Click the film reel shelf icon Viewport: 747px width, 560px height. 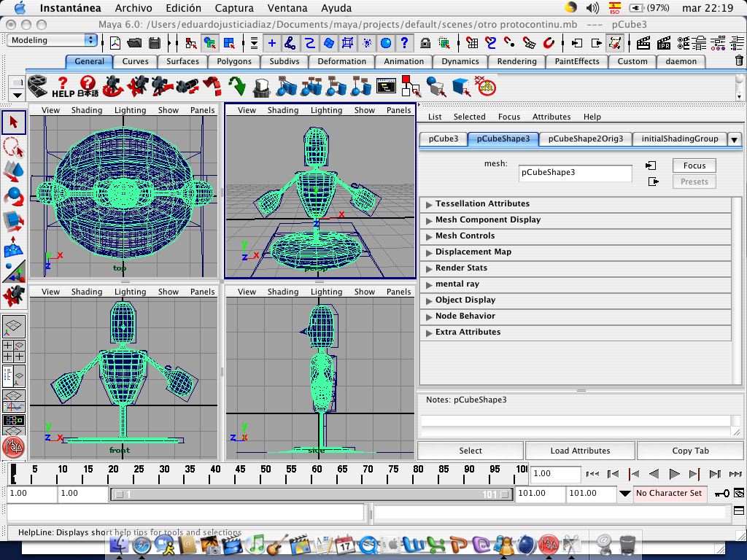tap(38, 86)
